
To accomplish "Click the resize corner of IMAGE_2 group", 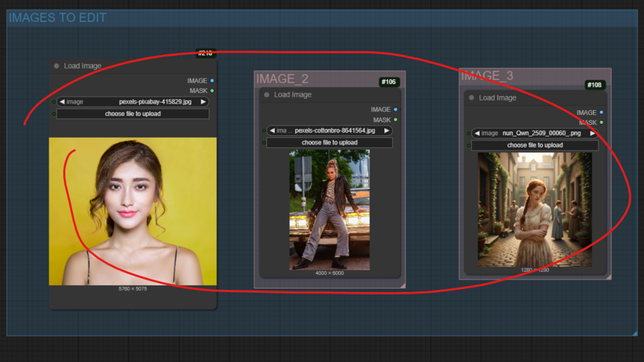I will pos(402,285).
